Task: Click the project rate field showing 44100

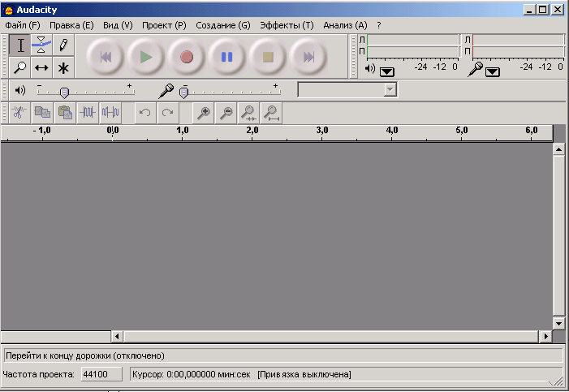Action: coord(101,374)
